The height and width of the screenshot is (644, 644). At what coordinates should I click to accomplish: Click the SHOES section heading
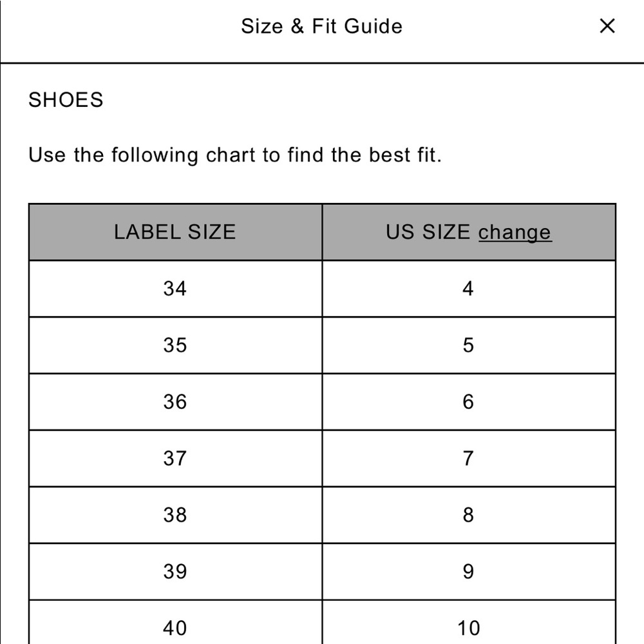(66, 100)
